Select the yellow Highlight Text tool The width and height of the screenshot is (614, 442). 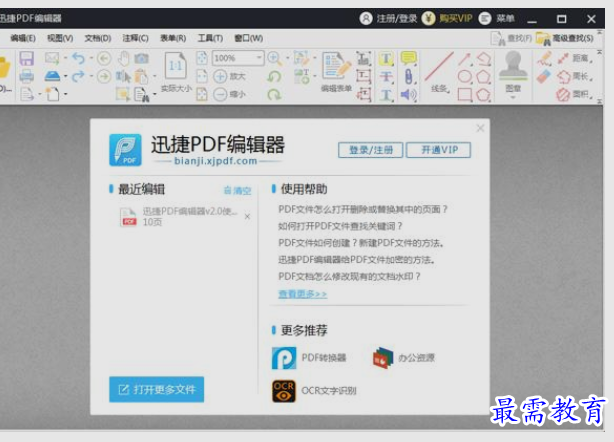click(386, 59)
